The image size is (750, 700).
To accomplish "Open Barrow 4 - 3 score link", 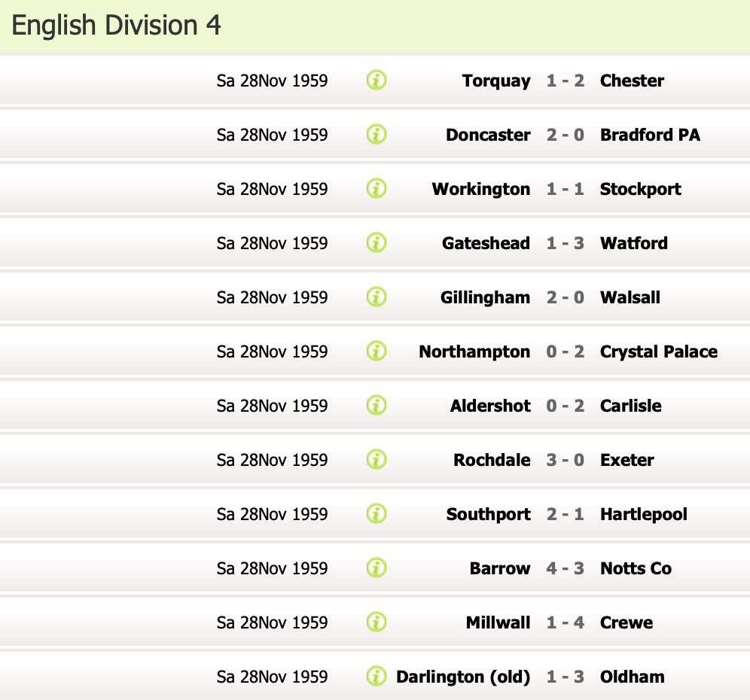I will [565, 568].
